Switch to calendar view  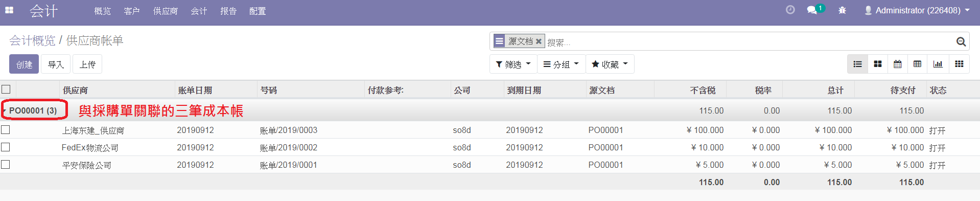[898, 64]
